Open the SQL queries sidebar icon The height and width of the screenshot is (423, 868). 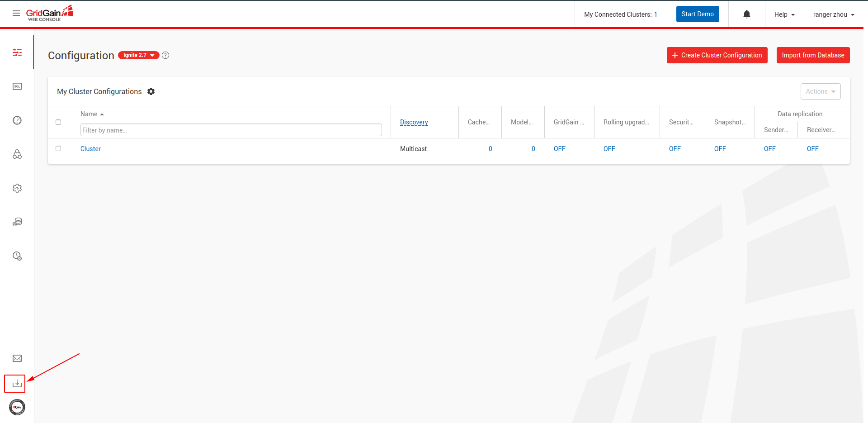click(x=17, y=86)
